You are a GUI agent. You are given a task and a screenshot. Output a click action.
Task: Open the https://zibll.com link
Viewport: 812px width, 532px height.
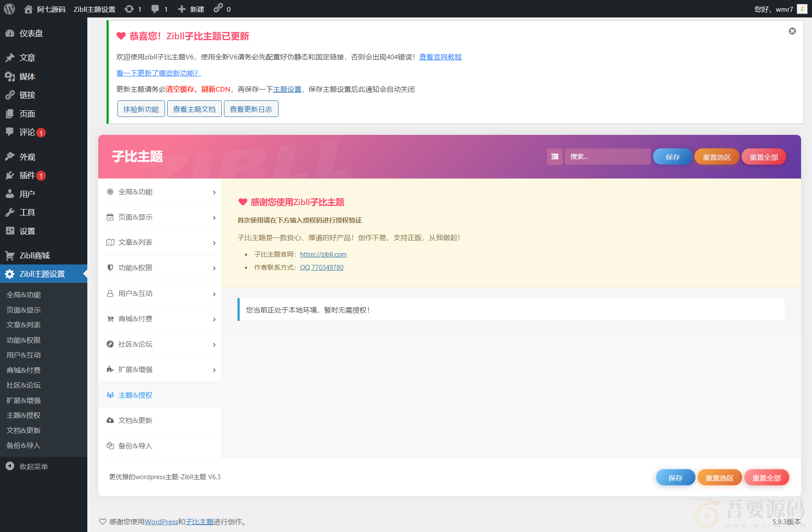click(x=323, y=254)
